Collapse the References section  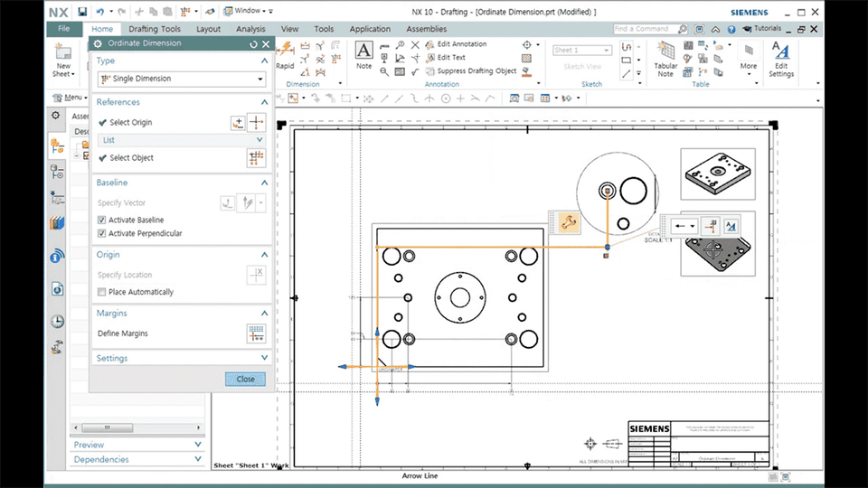tap(264, 102)
